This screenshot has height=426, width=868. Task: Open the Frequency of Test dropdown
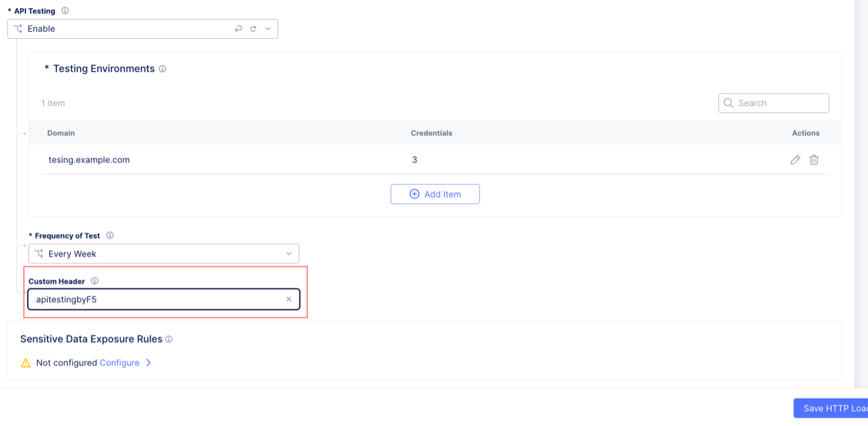289,254
